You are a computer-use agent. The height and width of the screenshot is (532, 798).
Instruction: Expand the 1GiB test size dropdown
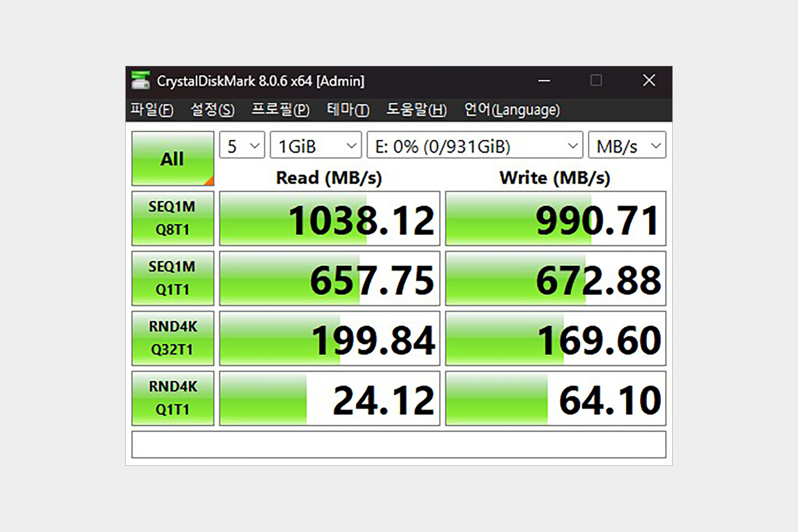click(x=316, y=146)
